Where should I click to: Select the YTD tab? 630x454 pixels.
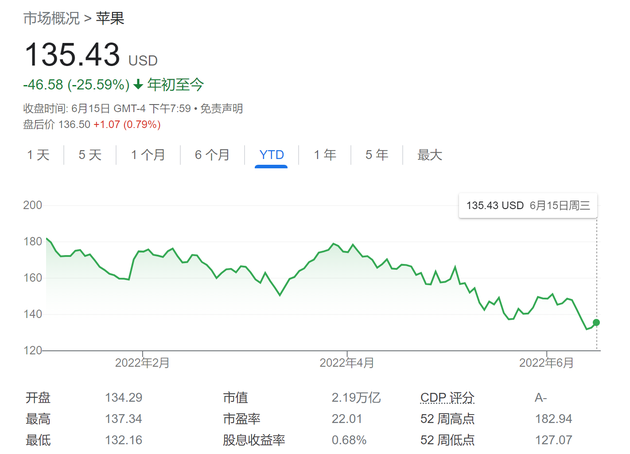click(x=272, y=155)
